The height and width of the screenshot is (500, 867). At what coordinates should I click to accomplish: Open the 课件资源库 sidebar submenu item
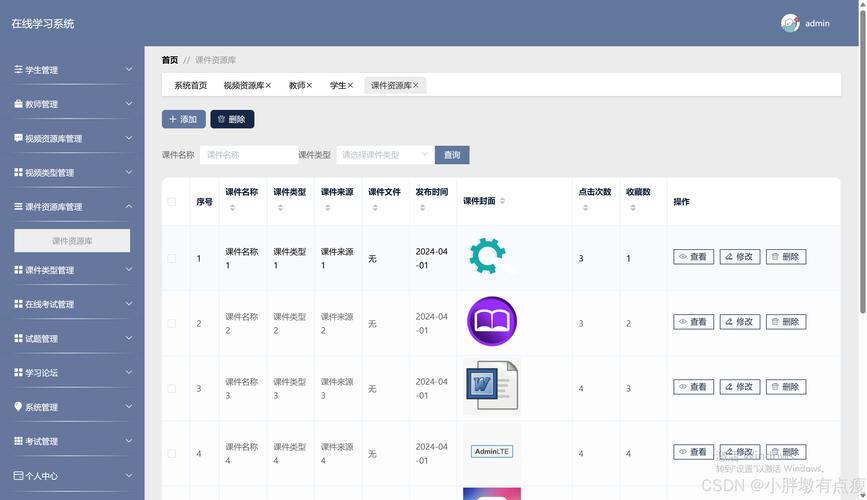tap(72, 241)
